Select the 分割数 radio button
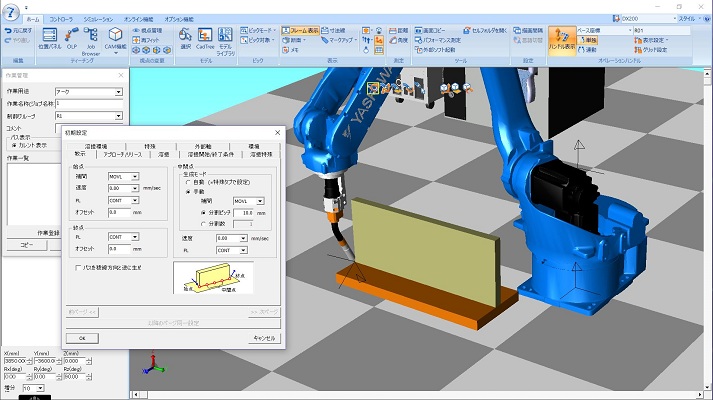This screenshot has height=400, width=713. (204, 224)
